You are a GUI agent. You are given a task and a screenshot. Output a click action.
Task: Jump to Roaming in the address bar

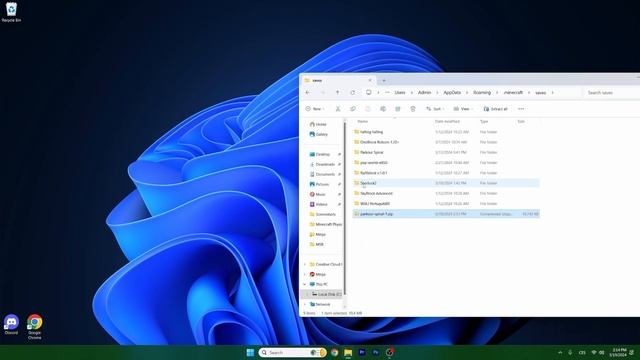[482, 93]
